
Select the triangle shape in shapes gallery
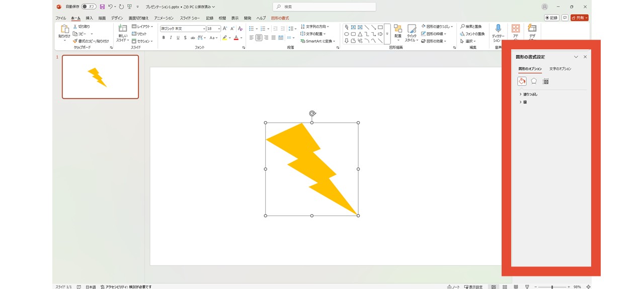(x=360, y=34)
